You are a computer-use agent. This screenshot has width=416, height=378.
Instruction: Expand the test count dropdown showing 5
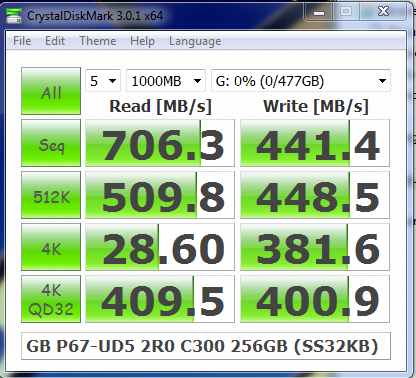(x=103, y=80)
